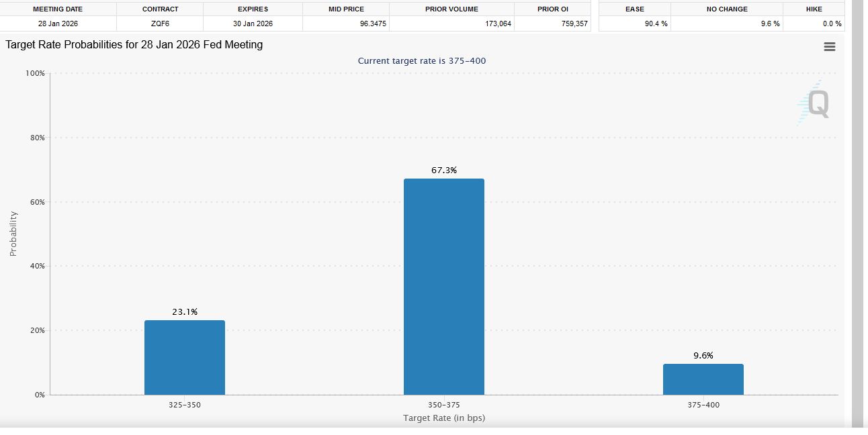Open the chart context menu hamburger icon
The image size is (868, 435).
(829, 47)
